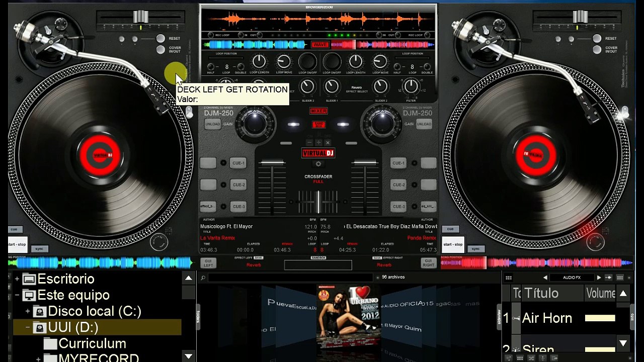644x362 pixels.
Task: Toggle right deck LOOP ON/OFF pad
Action: (332, 62)
